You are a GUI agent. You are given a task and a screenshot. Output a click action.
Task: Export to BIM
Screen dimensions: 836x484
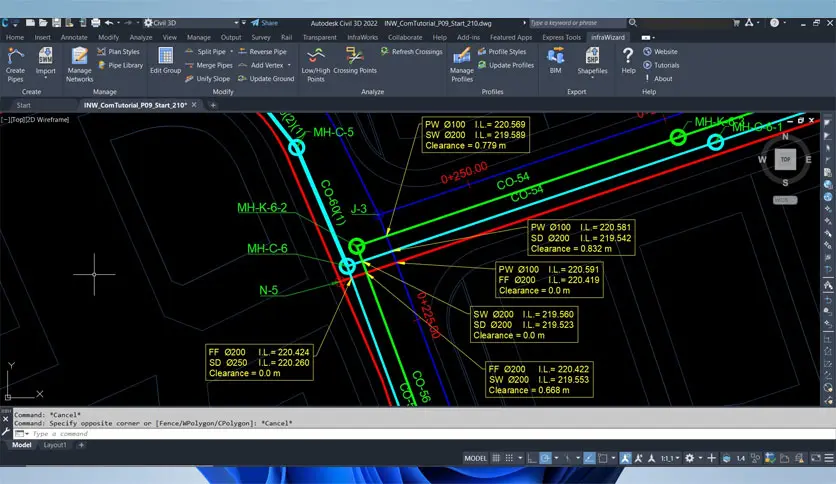click(555, 60)
